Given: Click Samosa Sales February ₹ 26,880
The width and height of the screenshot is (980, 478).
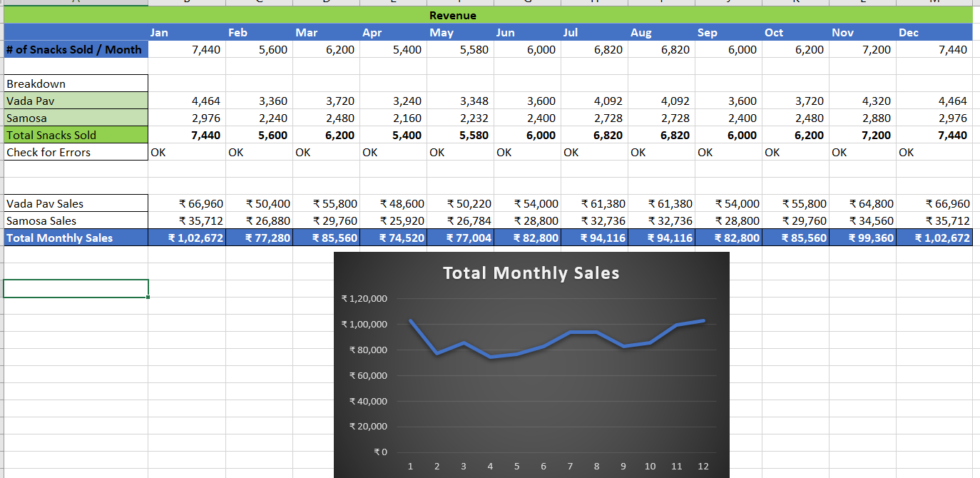Looking at the screenshot, I should [x=259, y=220].
